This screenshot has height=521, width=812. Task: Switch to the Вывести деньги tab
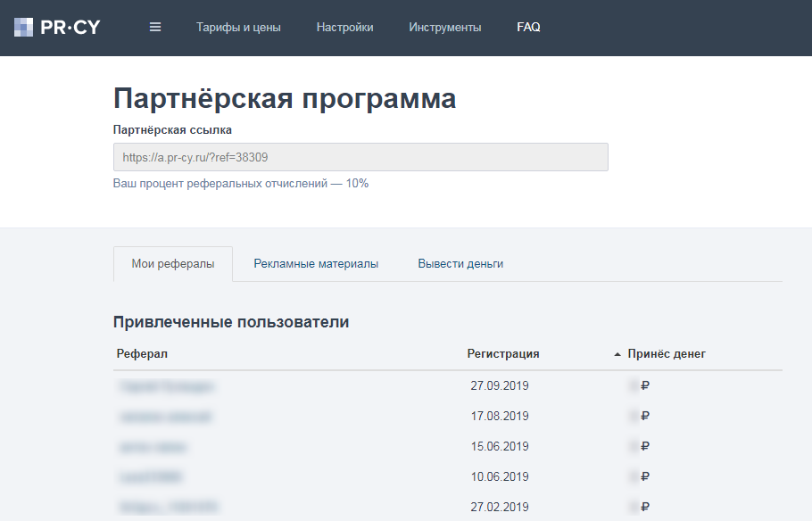coord(462,263)
